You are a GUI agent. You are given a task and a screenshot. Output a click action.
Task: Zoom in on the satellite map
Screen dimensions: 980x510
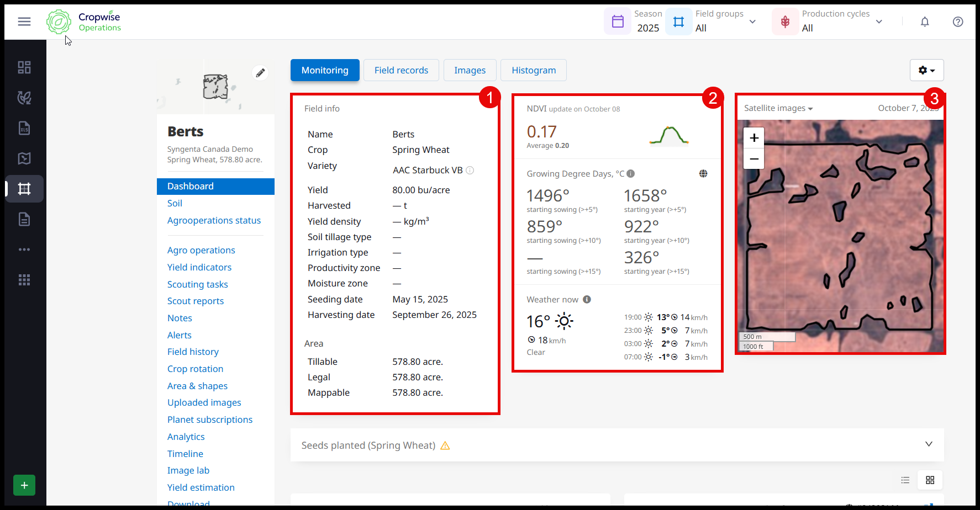754,138
